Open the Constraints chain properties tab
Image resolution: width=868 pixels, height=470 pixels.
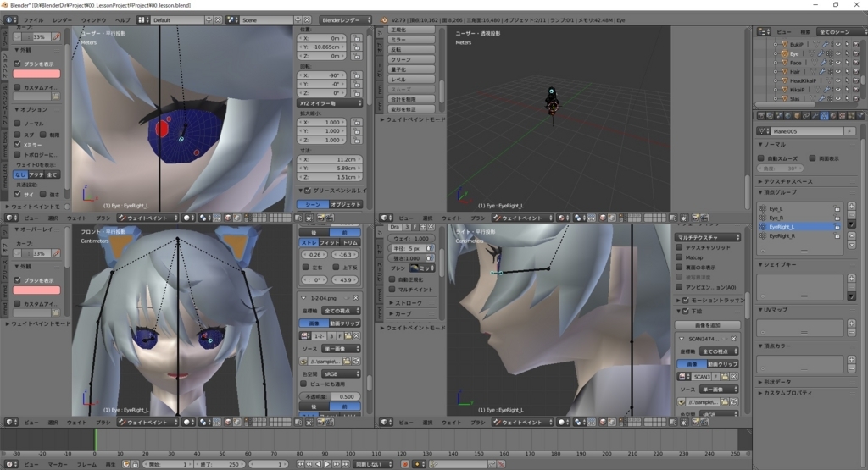point(806,115)
